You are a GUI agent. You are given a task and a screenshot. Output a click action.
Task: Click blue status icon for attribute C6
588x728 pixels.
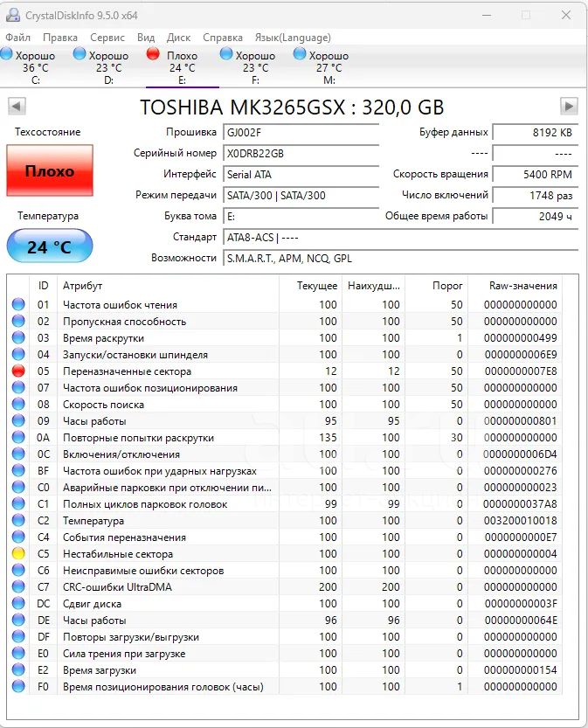pyautogui.click(x=18, y=570)
